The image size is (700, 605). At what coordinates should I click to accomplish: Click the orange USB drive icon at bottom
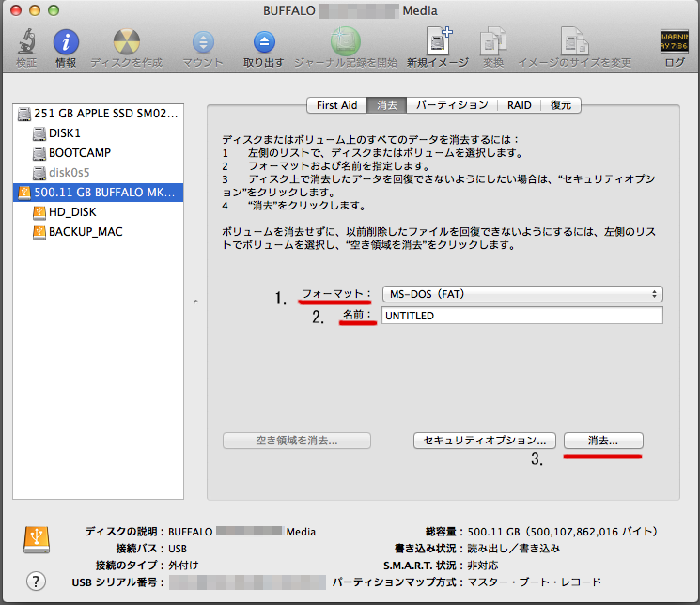pyautogui.click(x=37, y=540)
